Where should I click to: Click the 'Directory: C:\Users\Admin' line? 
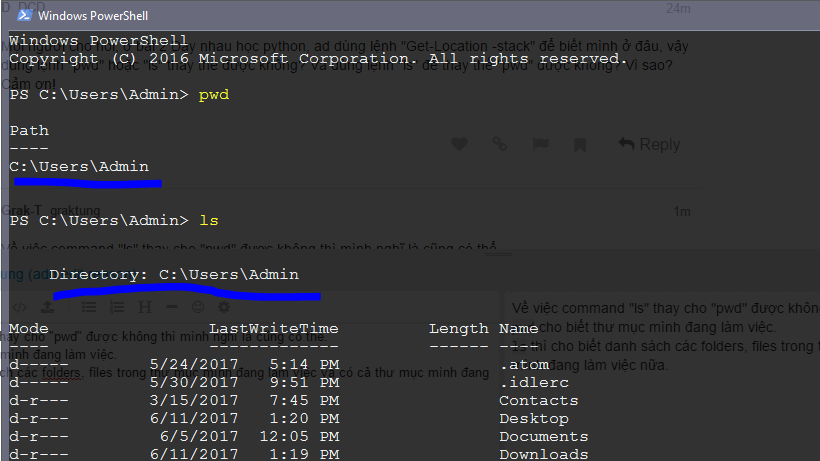click(174, 274)
